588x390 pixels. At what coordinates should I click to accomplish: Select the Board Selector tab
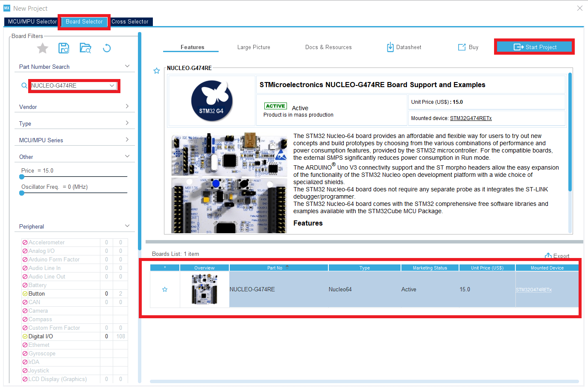(84, 22)
